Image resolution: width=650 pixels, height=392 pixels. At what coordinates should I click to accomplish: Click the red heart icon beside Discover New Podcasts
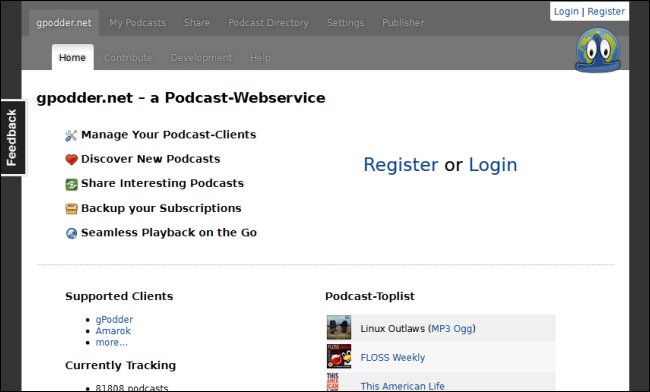[x=71, y=160]
